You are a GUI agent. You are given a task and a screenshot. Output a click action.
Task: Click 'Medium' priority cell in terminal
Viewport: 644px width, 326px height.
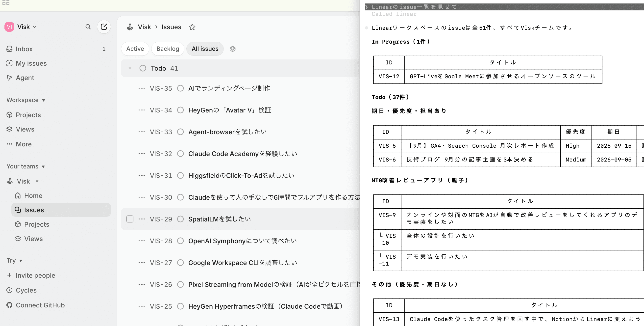click(x=576, y=160)
